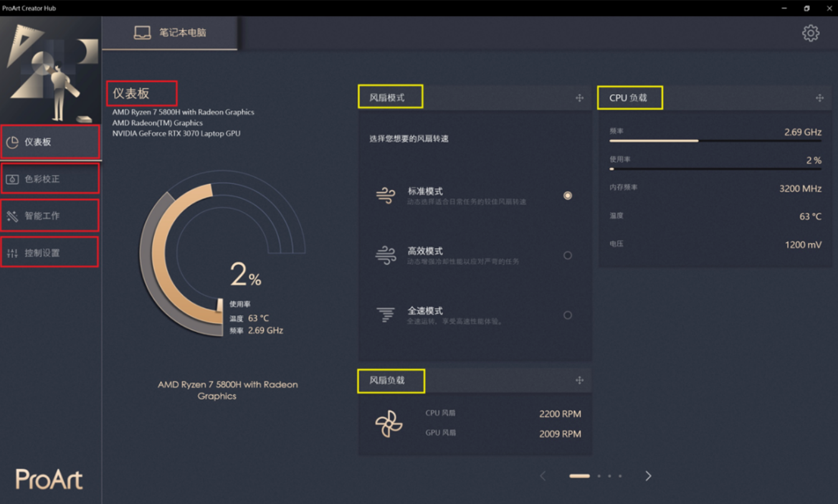Click the move handle on CPU 负载 panel

(820, 98)
